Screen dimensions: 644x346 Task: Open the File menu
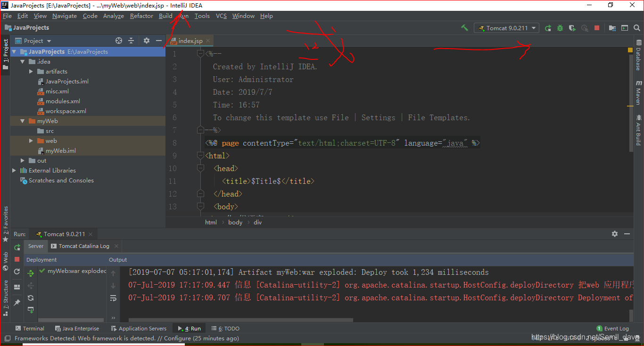click(x=7, y=16)
